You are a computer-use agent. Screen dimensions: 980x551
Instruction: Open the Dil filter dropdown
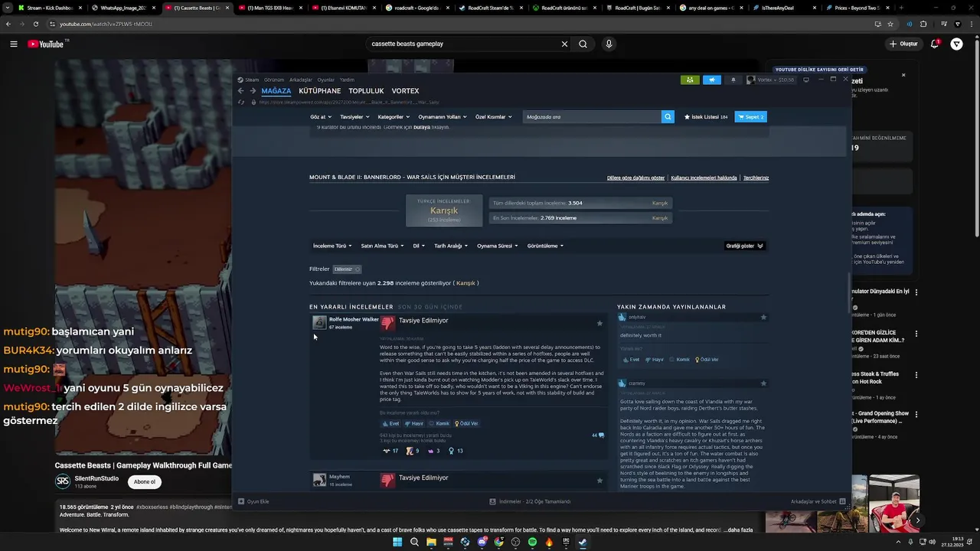(420, 246)
